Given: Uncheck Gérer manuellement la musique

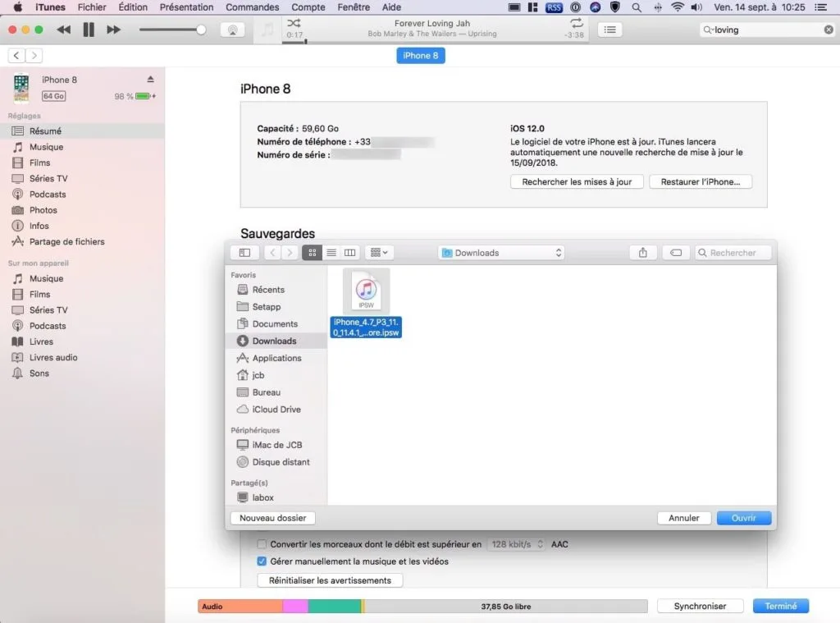Looking at the screenshot, I should 262,561.
